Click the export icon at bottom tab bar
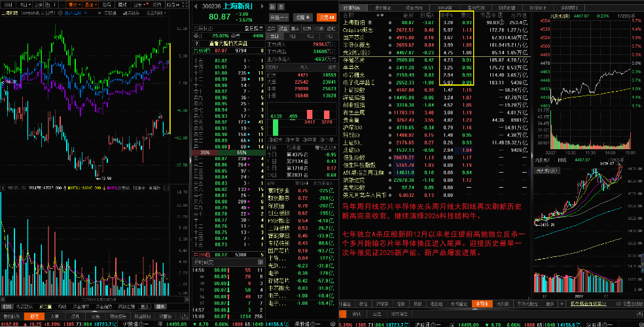The image size is (644, 327). (184, 317)
